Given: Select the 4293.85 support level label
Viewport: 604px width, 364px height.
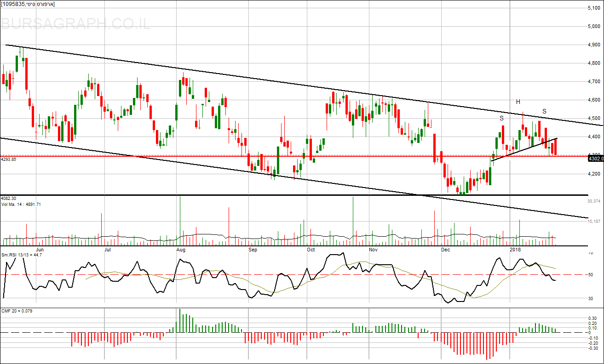Looking at the screenshot, I should [x=9, y=159].
